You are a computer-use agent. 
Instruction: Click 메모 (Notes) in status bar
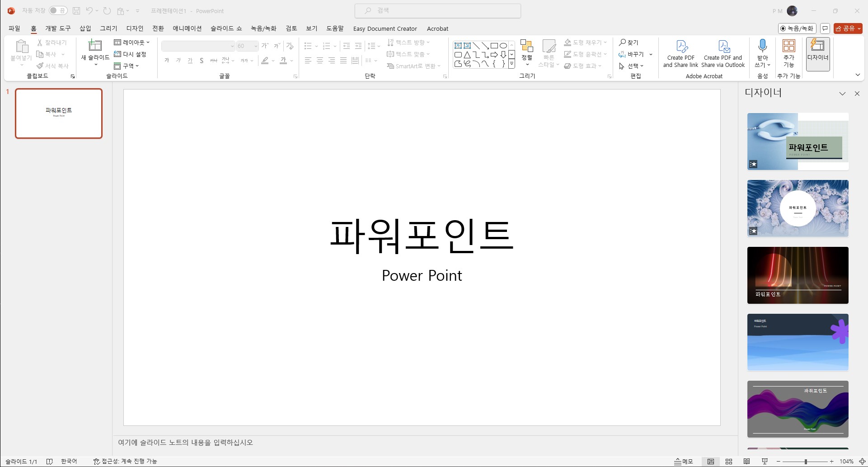click(x=684, y=462)
